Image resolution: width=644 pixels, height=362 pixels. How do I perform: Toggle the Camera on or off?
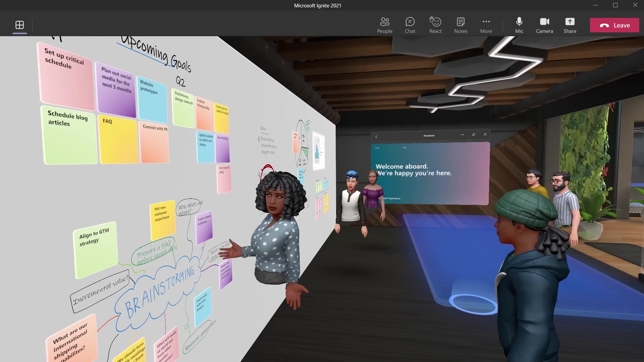point(544,25)
